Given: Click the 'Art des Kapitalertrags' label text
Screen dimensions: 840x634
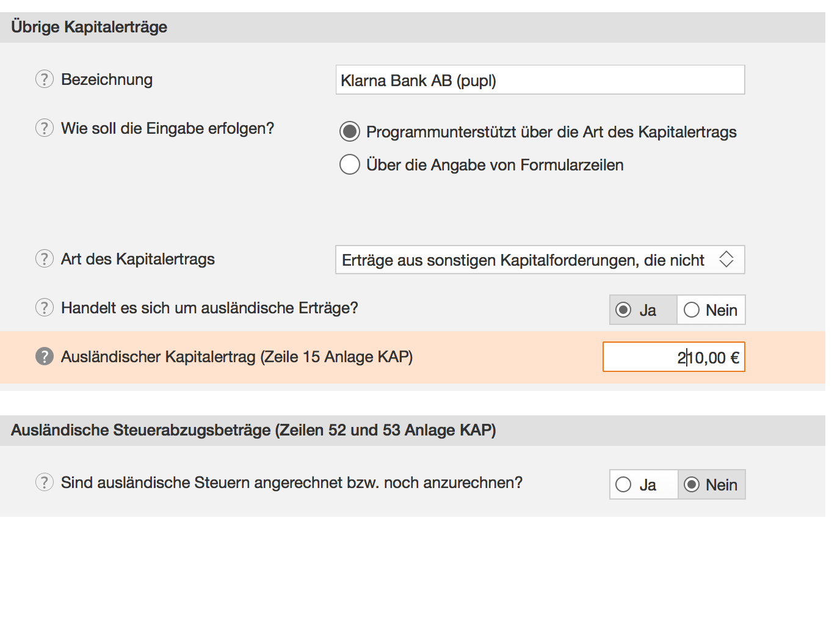Looking at the screenshot, I should click(x=138, y=260).
